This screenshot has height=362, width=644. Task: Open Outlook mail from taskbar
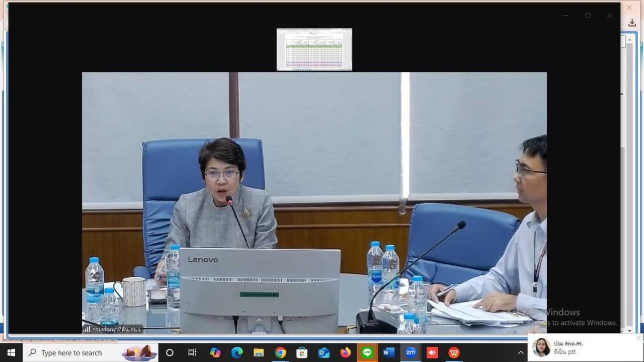click(324, 353)
